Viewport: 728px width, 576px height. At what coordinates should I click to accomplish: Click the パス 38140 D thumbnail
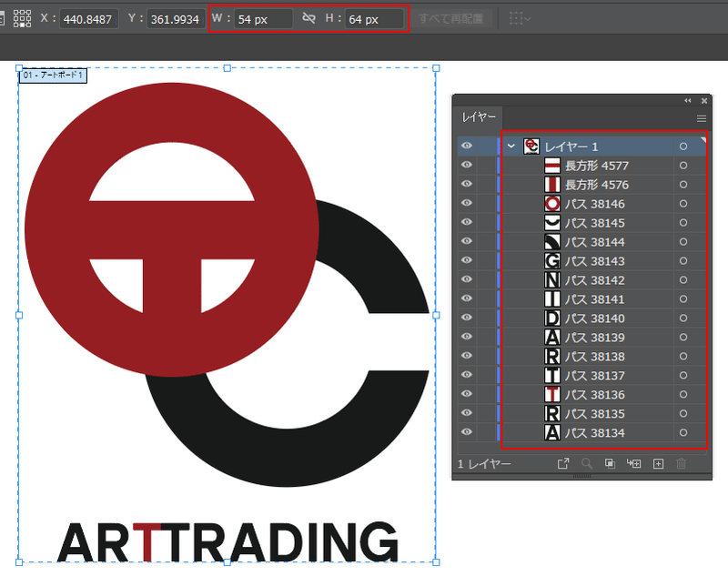coord(552,318)
